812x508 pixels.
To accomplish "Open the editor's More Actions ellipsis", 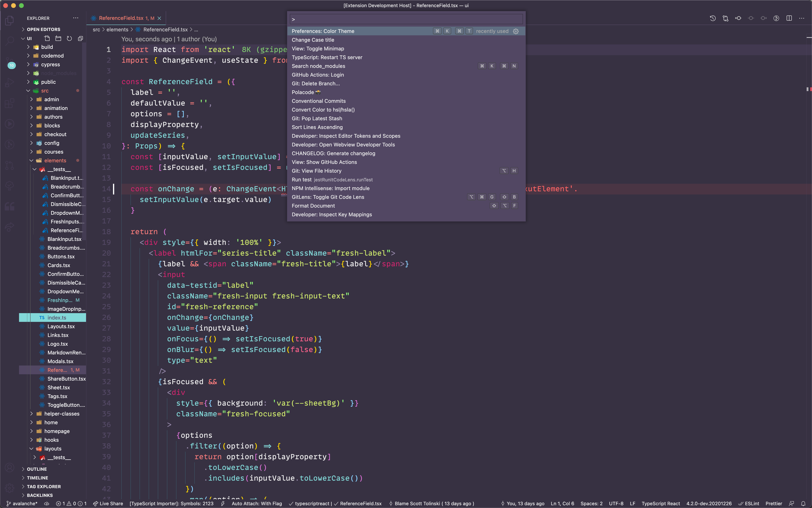I will pyautogui.click(x=802, y=18).
